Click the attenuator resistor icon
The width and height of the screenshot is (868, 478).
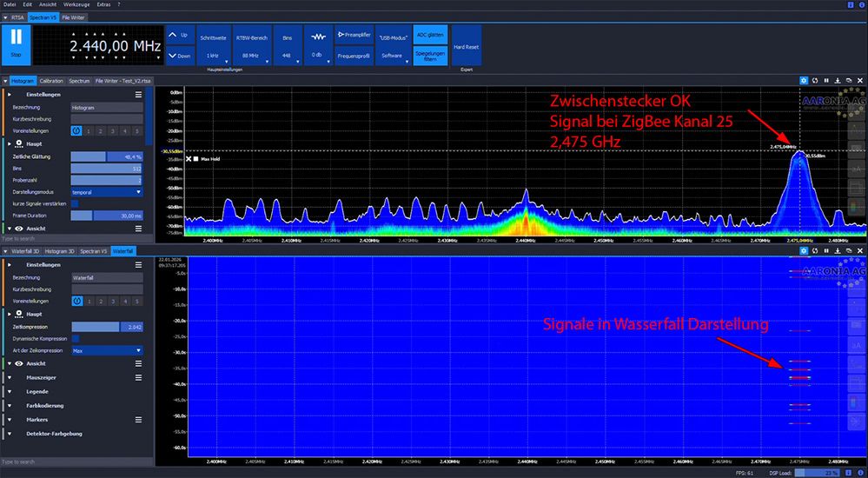pyautogui.click(x=318, y=37)
